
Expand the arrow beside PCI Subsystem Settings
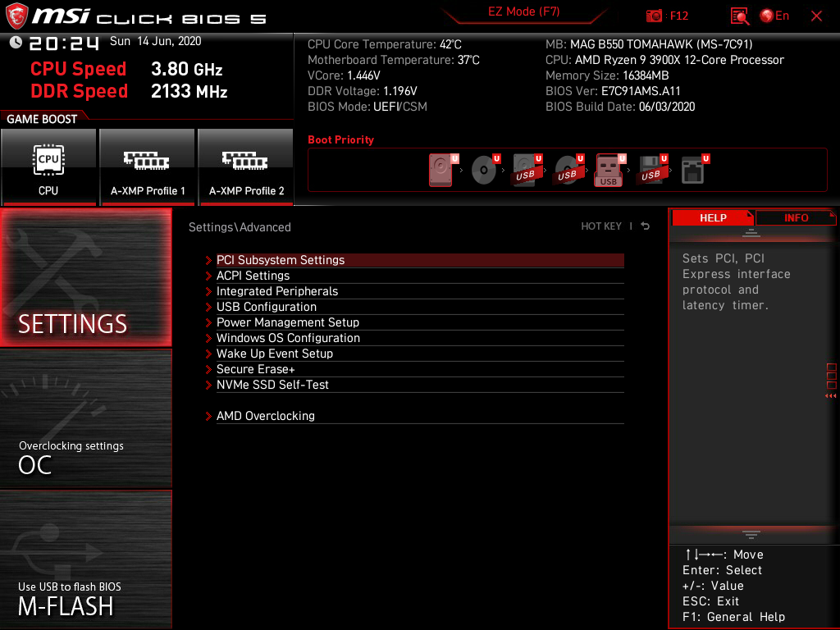click(x=208, y=260)
